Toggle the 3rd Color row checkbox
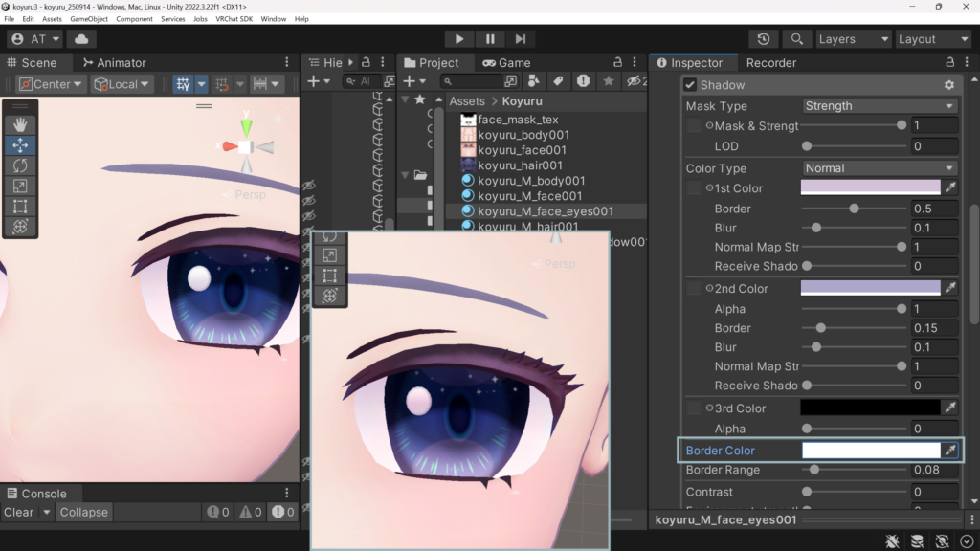The height and width of the screenshot is (551, 980). tap(693, 408)
